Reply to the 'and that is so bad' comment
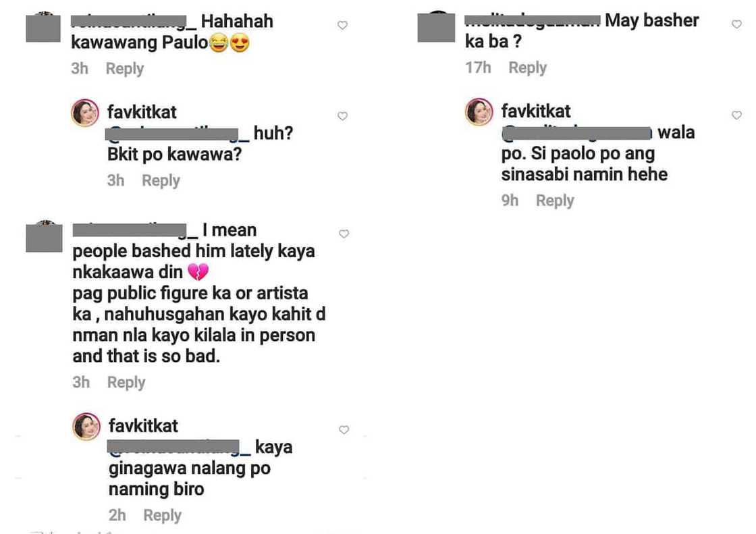Viewport: 756px width, 534px height. pyautogui.click(x=126, y=382)
